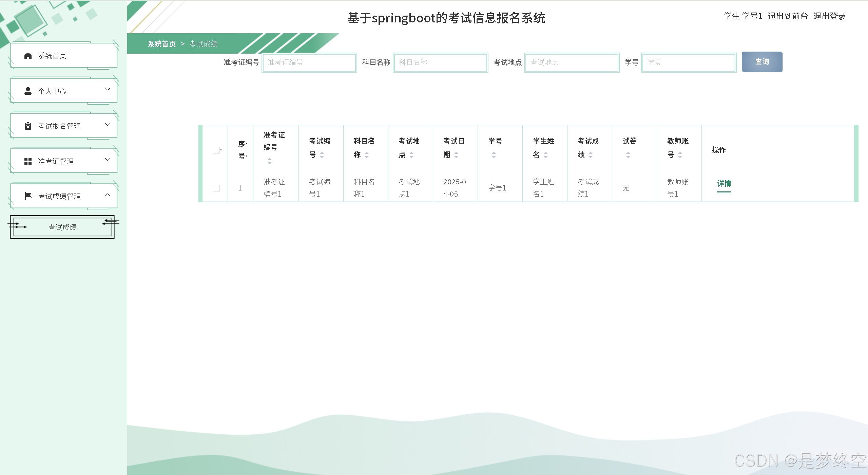868x475 pixels.
Task: Click the person icon for 个人中心
Action: [28, 91]
